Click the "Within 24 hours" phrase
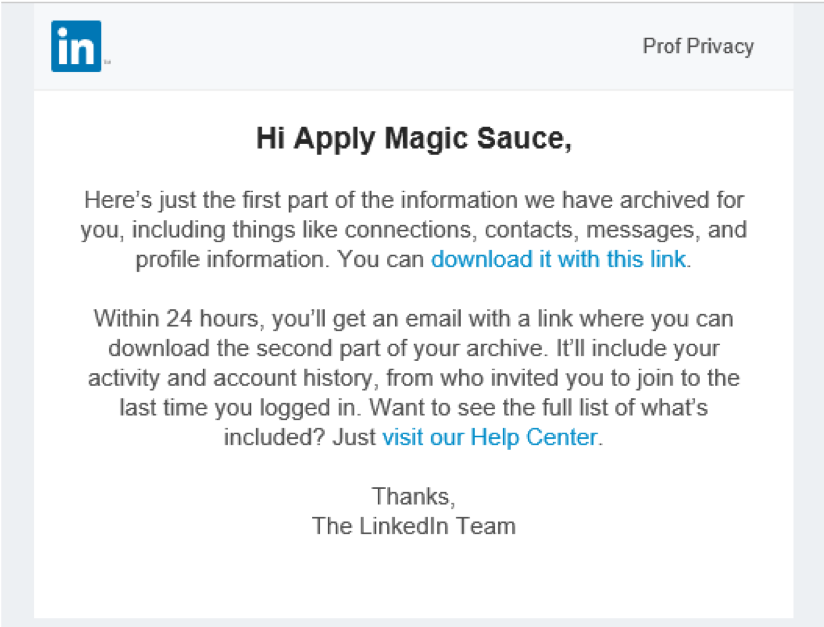This screenshot has width=824, height=627. (x=164, y=319)
